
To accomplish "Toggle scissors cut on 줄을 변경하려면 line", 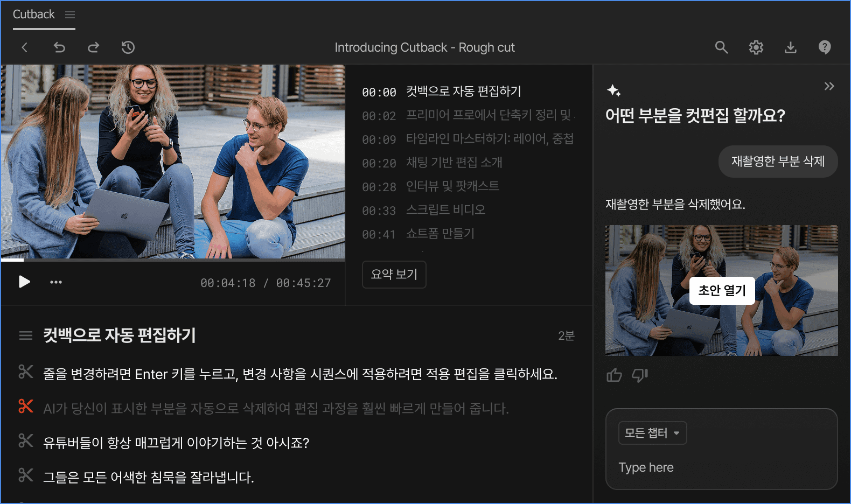I will click(x=26, y=372).
